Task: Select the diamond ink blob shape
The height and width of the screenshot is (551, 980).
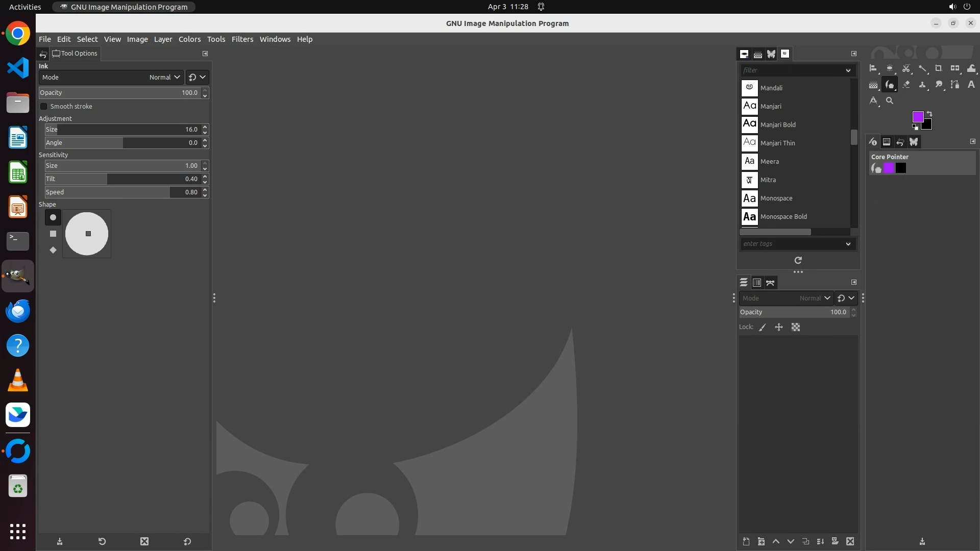Action: click(x=53, y=250)
